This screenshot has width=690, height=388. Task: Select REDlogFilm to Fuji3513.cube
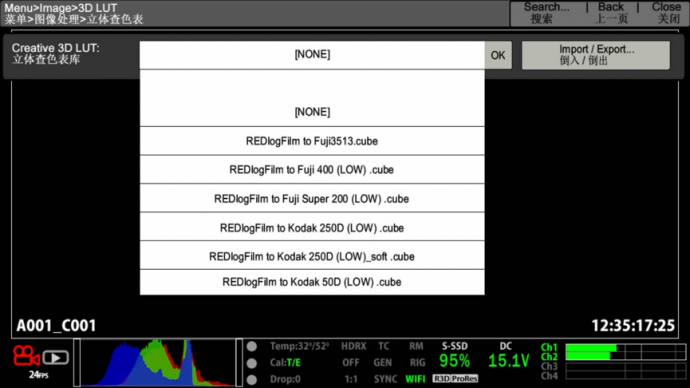(x=312, y=141)
